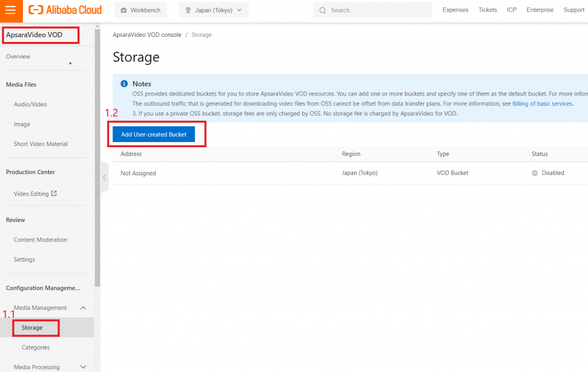Click the Type column header
Viewport: 588px width, 372px height.
point(443,154)
